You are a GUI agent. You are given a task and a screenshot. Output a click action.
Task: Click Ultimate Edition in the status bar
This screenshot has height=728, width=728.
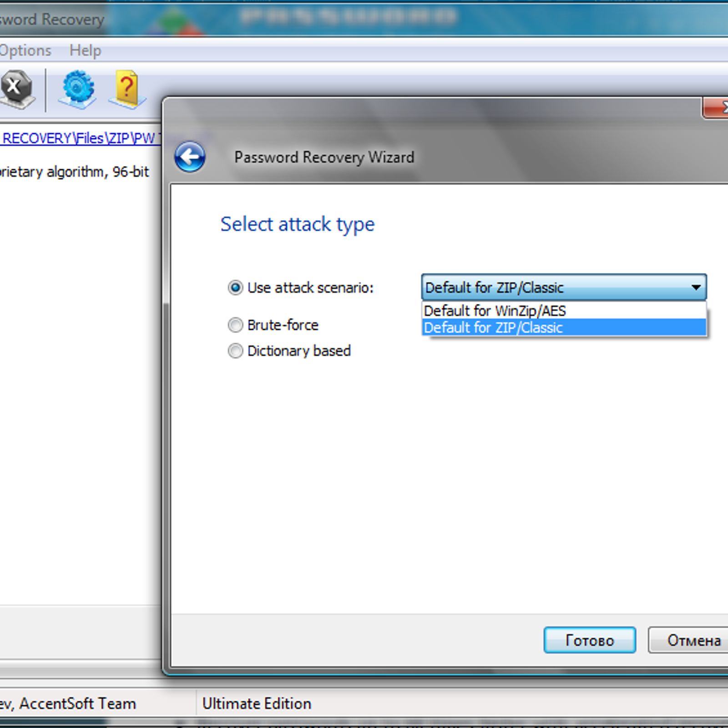point(257,703)
